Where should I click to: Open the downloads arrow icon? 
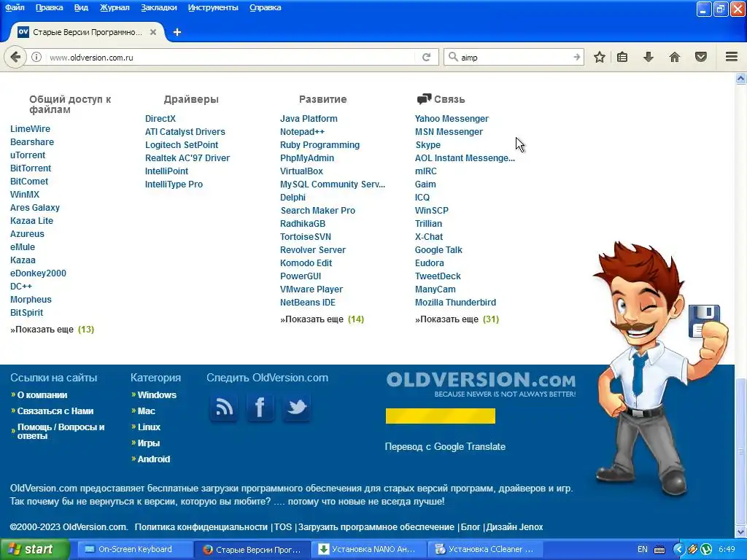point(648,57)
